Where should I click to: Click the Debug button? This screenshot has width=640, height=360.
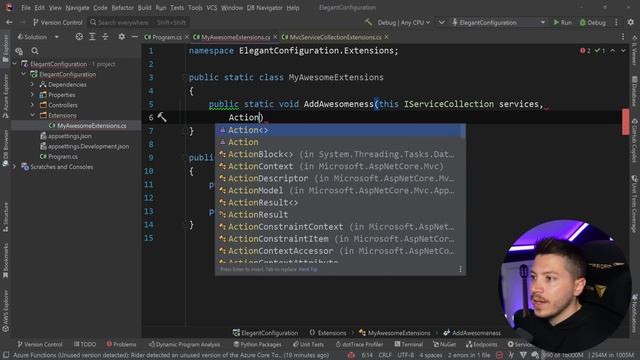point(593,22)
